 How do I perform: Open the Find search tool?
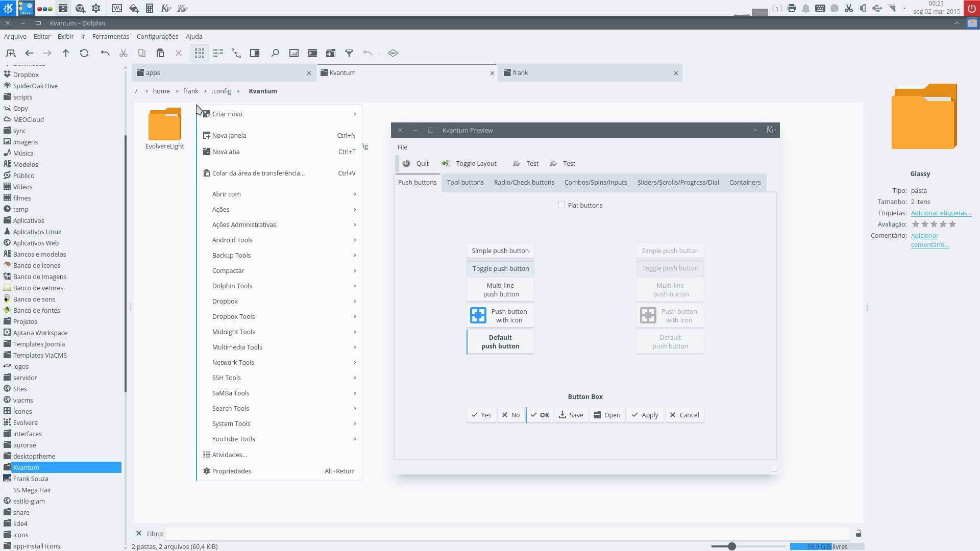[x=275, y=53]
